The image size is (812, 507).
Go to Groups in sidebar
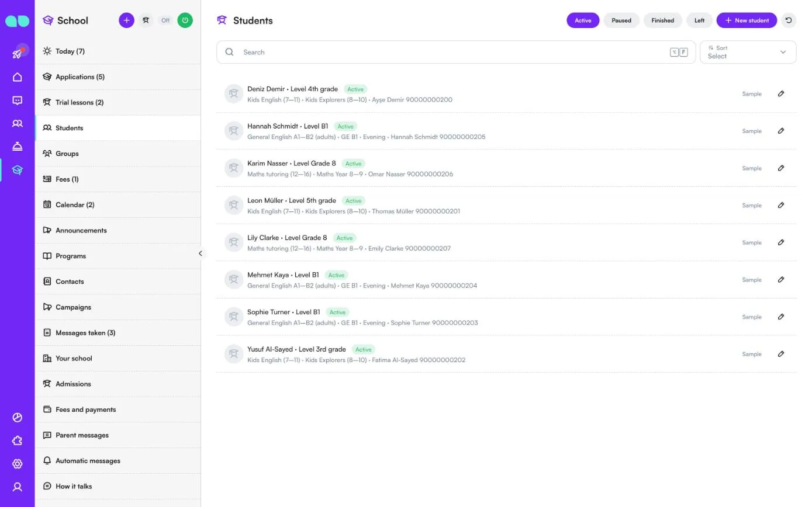pyautogui.click(x=118, y=154)
